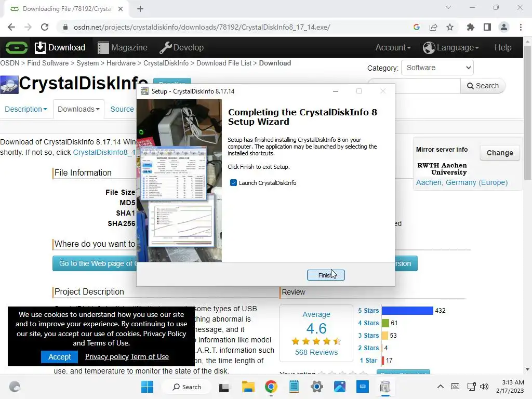532x399 pixels.
Task: Uncheck the Launch CrystalDiskInfo checkbox
Action: click(233, 183)
